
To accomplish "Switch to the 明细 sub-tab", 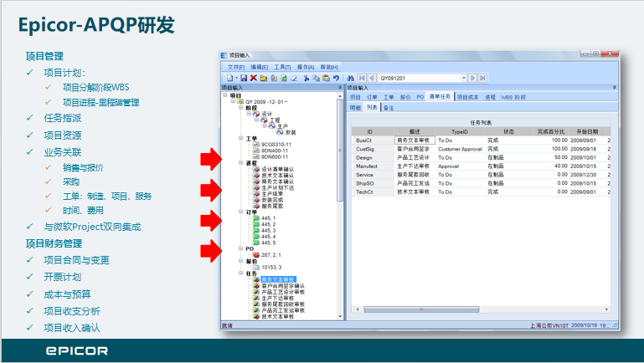I will click(355, 108).
